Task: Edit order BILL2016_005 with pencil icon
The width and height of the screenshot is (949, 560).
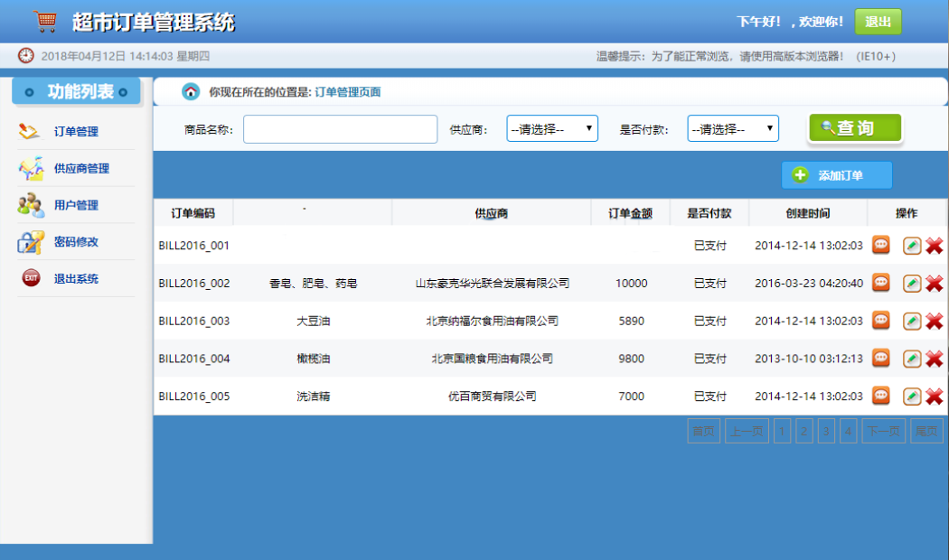Action: 912,397
